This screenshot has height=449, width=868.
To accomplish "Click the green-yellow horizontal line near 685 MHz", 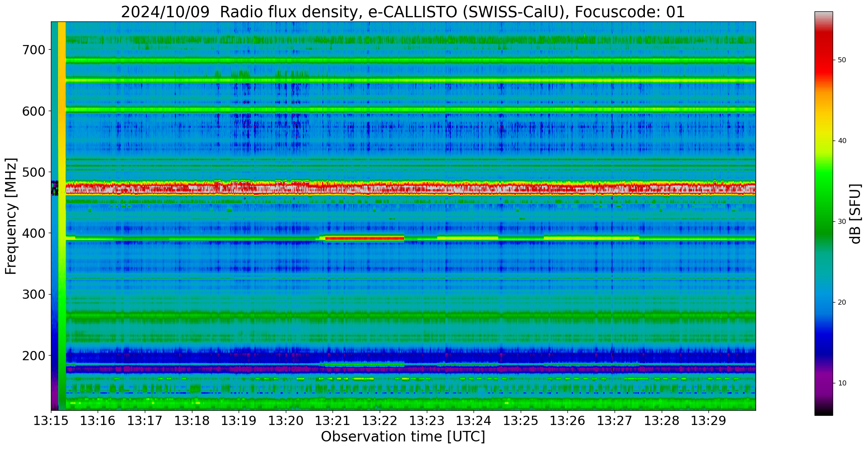I will (410, 61).
